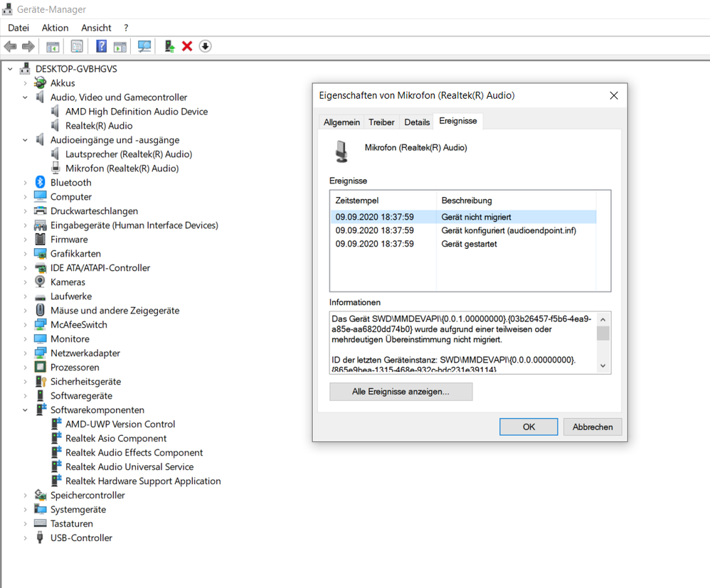710x588 pixels.
Task: Expand the Netzwerkadapter category
Action: [x=26, y=353]
